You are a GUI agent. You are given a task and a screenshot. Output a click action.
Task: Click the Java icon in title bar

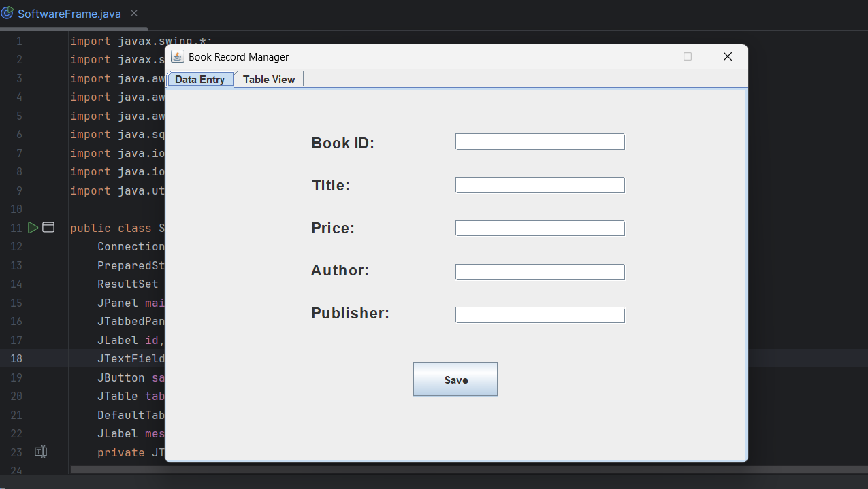pyautogui.click(x=178, y=56)
